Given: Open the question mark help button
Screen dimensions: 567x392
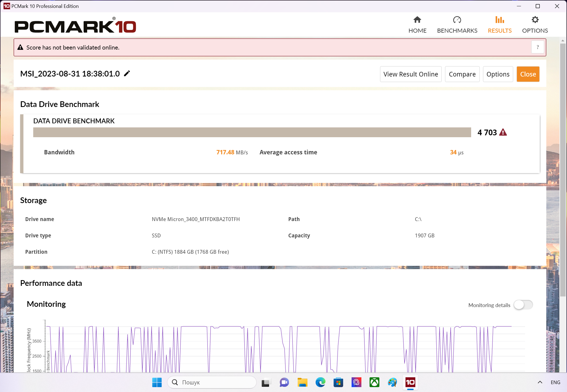Looking at the screenshot, I should [x=537, y=47].
